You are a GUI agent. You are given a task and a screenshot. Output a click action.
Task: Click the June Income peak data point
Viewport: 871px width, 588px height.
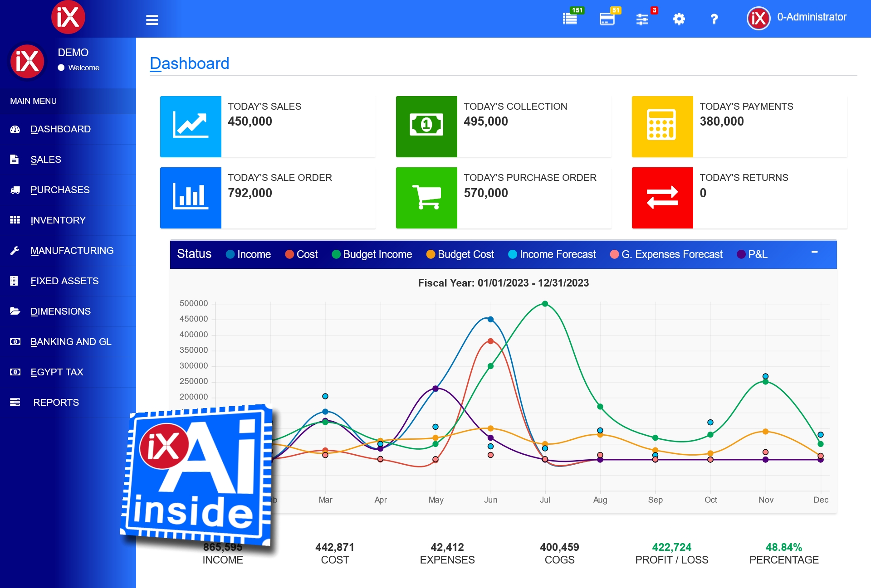click(x=490, y=319)
